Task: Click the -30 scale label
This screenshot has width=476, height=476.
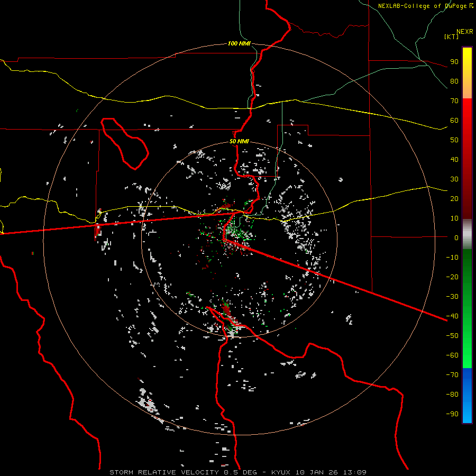Action: (452, 297)
